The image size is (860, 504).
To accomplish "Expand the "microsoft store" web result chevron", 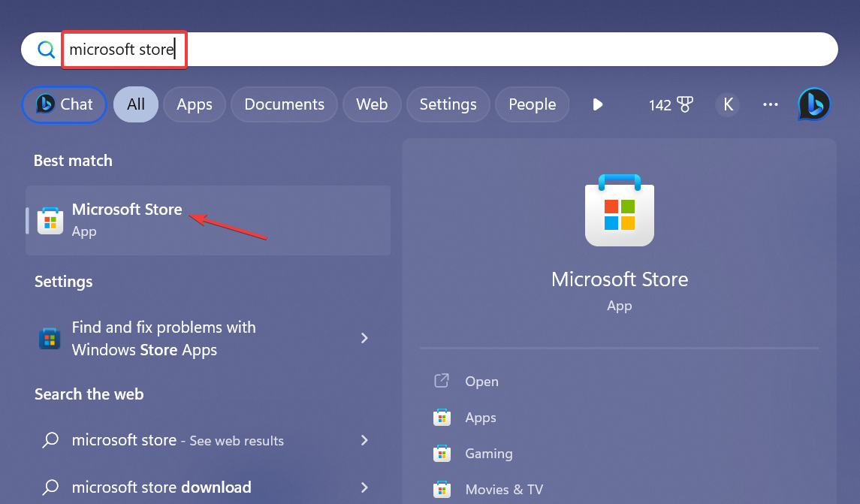I will (364, 440).
